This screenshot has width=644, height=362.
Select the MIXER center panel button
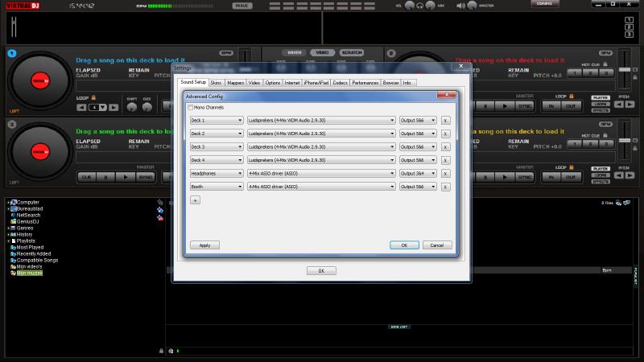click(294, 52)
